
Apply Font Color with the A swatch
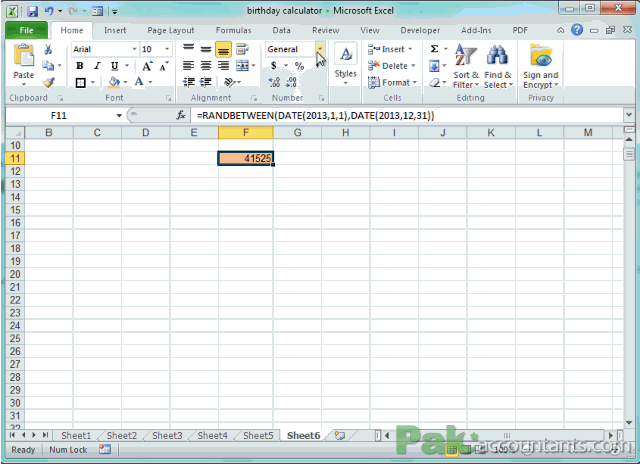139,82
